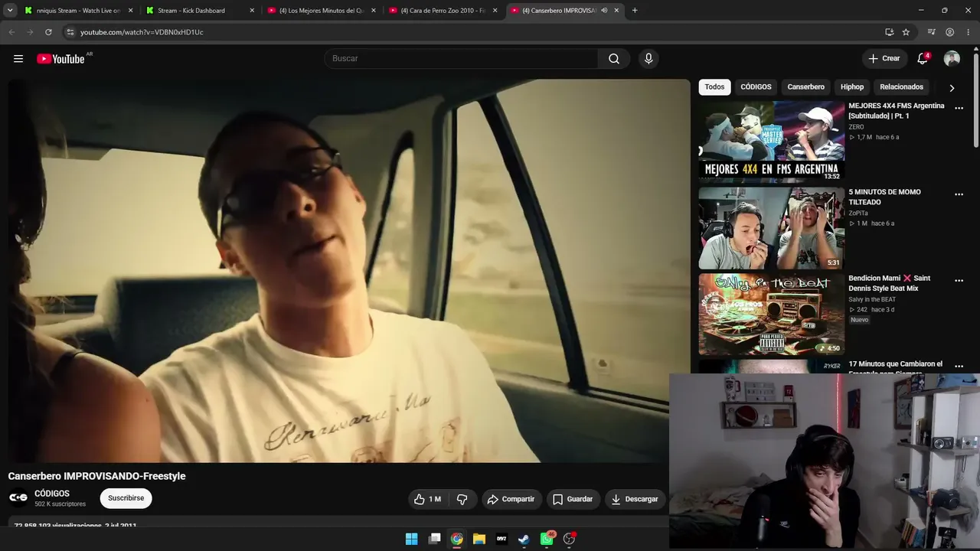Close the Los Mejores Minutos tab
This screenshot has width=980, height=551.
coord(374,11)
